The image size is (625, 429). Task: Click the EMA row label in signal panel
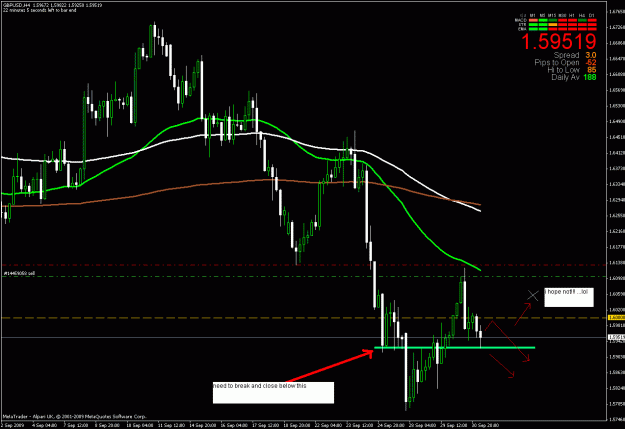click(522, 29)
